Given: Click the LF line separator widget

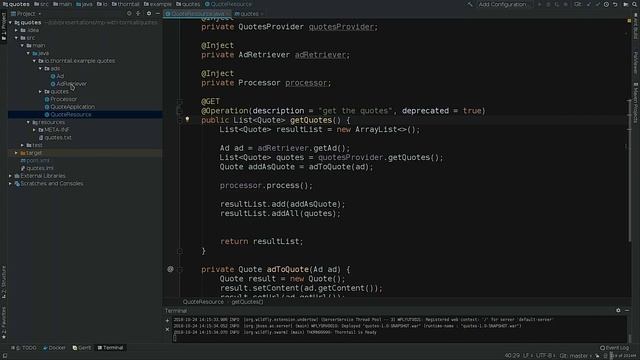Looking at the screenshot, I should 527,356.
